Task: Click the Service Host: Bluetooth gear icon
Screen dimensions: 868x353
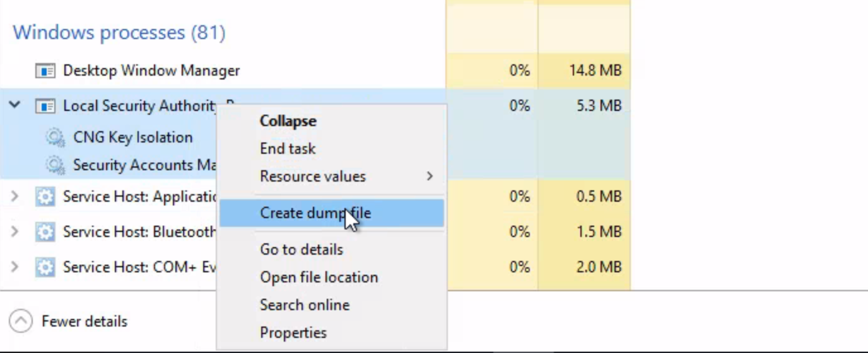Action: pyautogui.click(x=45, y=232)
